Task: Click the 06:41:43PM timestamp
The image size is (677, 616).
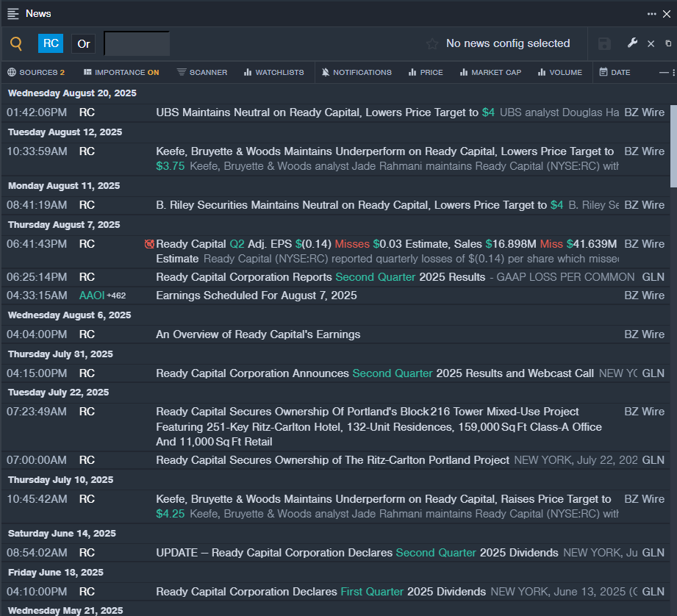Action: pyautogui.click(x=37, y=244)
